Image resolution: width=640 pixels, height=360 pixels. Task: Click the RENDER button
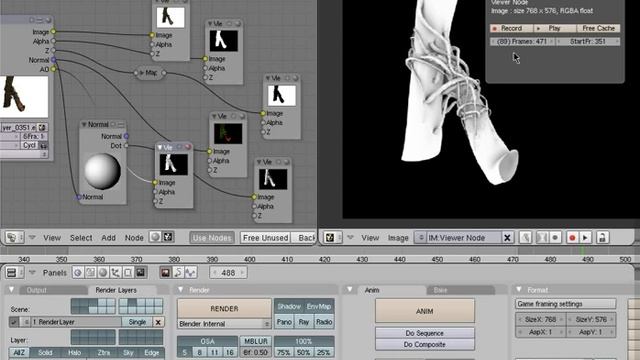tap(224, 309)
